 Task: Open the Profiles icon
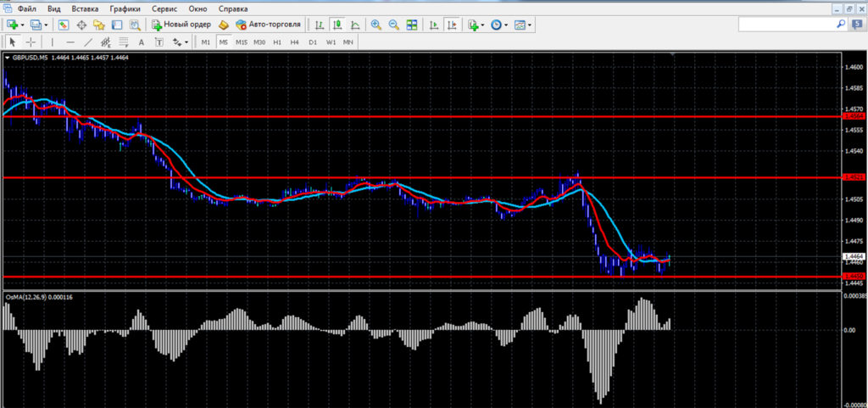pos(36,25)
